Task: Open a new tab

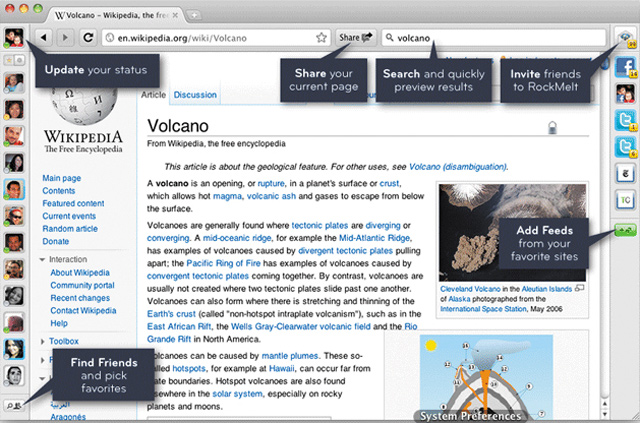Action: [x=194, y=16]
